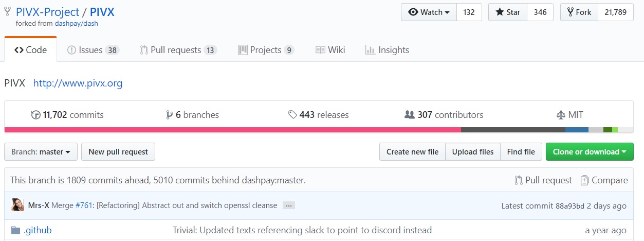Click the 'This branch is 1809 commits ahead' text
Image resolution: width=644 pixels, height=241 pixels.
pyautogui.click(x=158, y=180)
